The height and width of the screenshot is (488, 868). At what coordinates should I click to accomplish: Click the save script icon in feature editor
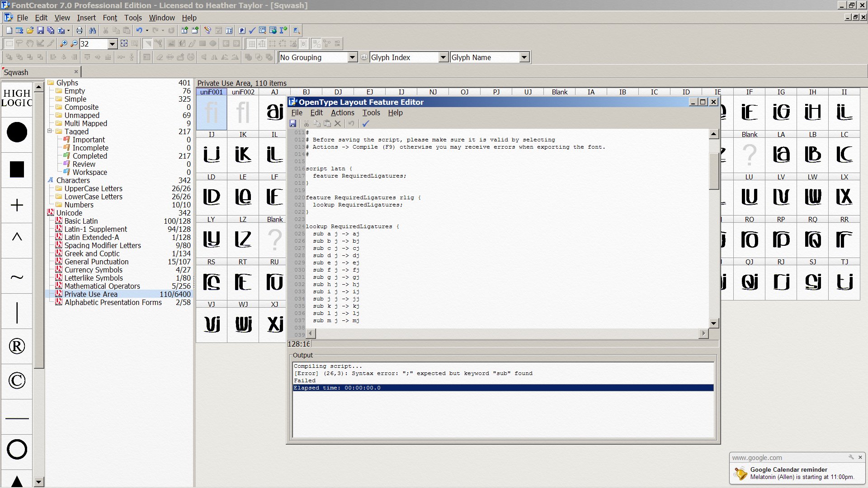click(x=292, y=123)
